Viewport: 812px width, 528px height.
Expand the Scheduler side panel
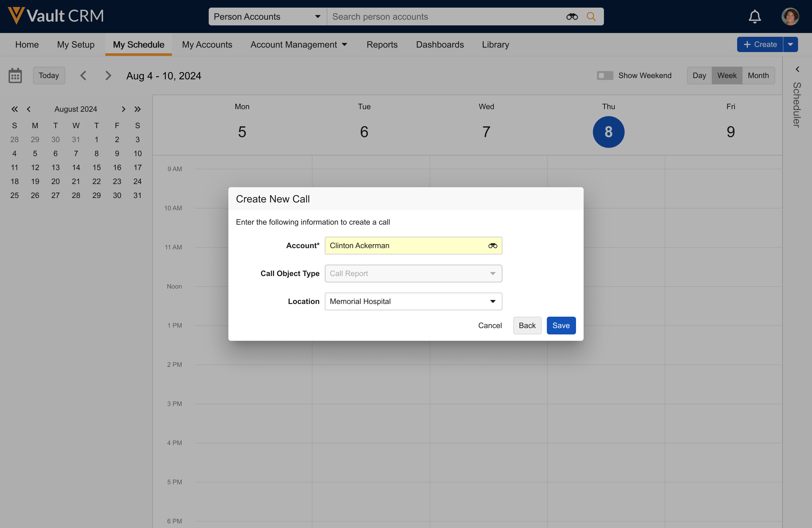(x=797, y=69)
